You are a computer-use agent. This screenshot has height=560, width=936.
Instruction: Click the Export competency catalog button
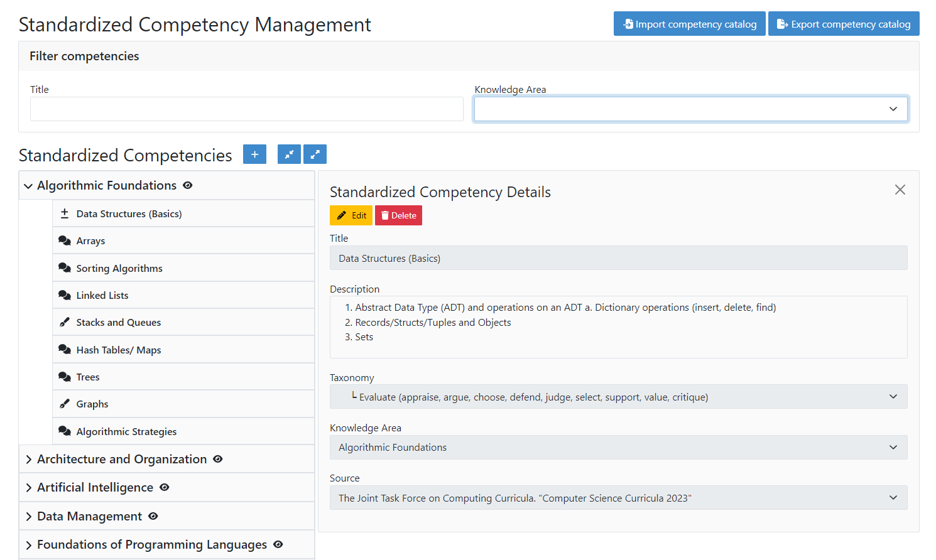(844, 23)
